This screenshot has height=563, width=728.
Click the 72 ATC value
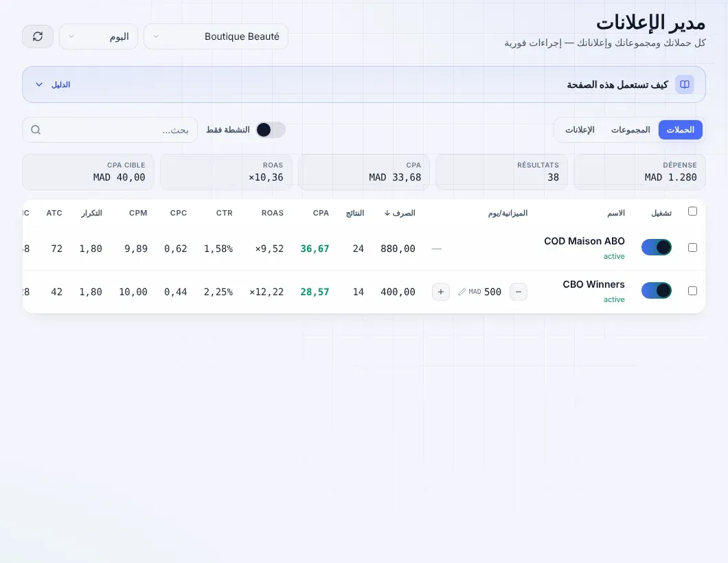tap(56, 249)
